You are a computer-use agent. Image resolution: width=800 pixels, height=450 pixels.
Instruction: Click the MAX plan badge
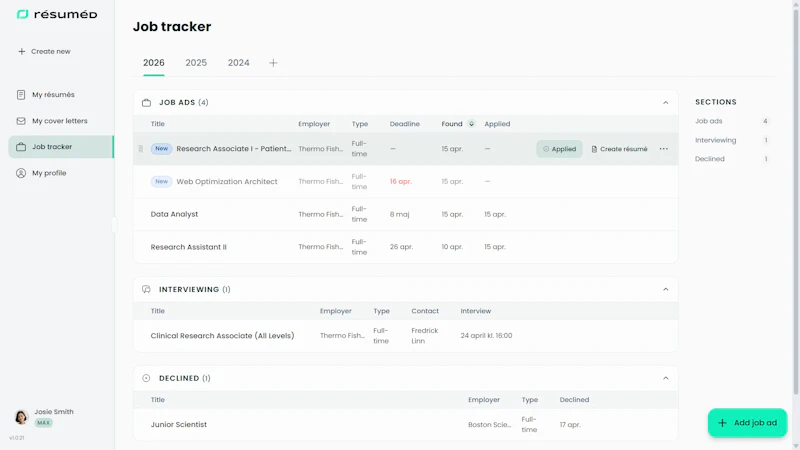coord(43,422)
